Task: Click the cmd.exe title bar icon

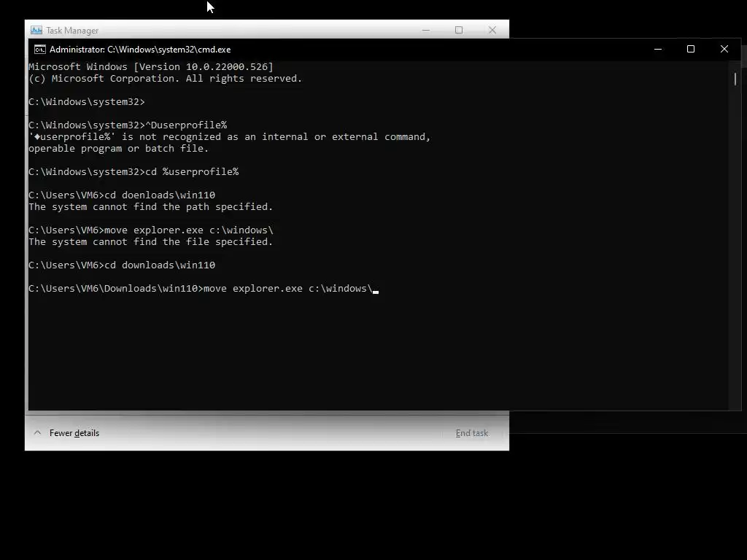Action: (40, 50)
